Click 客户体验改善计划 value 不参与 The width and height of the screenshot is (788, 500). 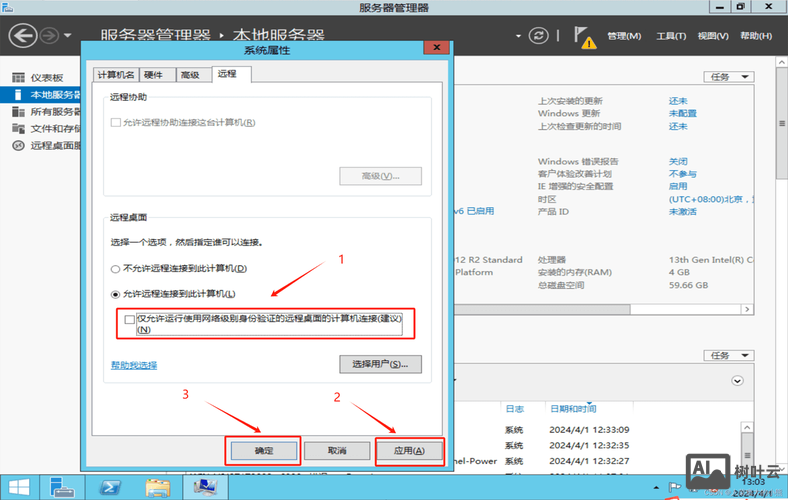[682, 174]
